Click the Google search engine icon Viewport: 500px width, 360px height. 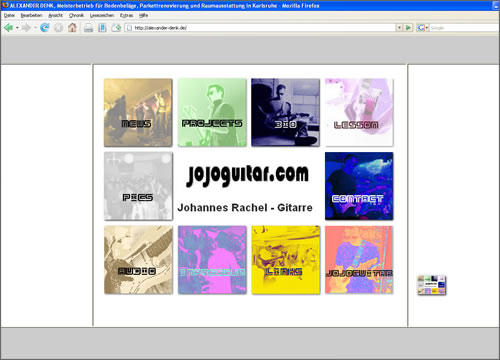click(x=421, y=28)
